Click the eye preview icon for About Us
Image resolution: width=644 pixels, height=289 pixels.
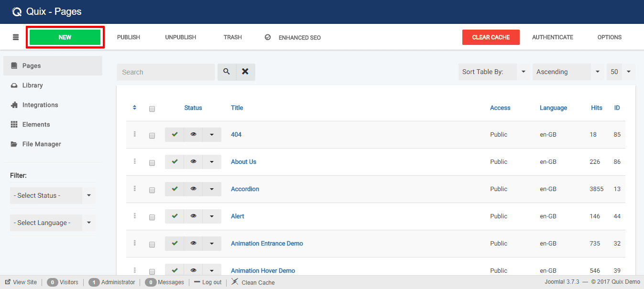pyautogui.click(x=193, y=162)
